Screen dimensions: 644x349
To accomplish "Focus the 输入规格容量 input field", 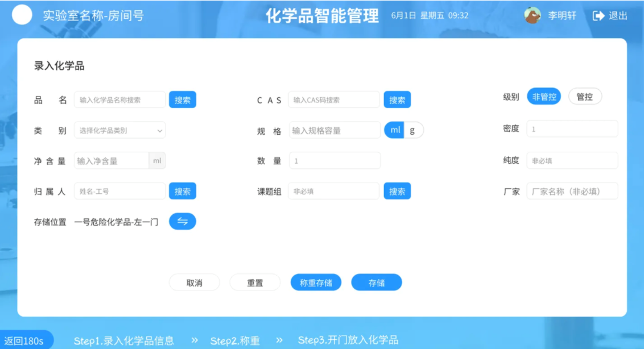I will click(335, 131).
